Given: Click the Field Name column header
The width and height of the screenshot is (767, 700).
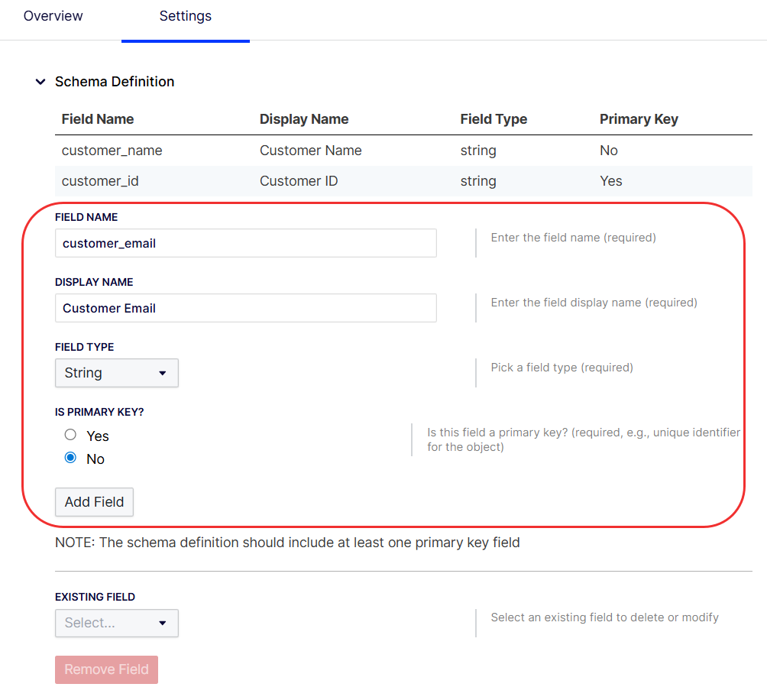Looking at the screenshot, I should coord(97,119).
